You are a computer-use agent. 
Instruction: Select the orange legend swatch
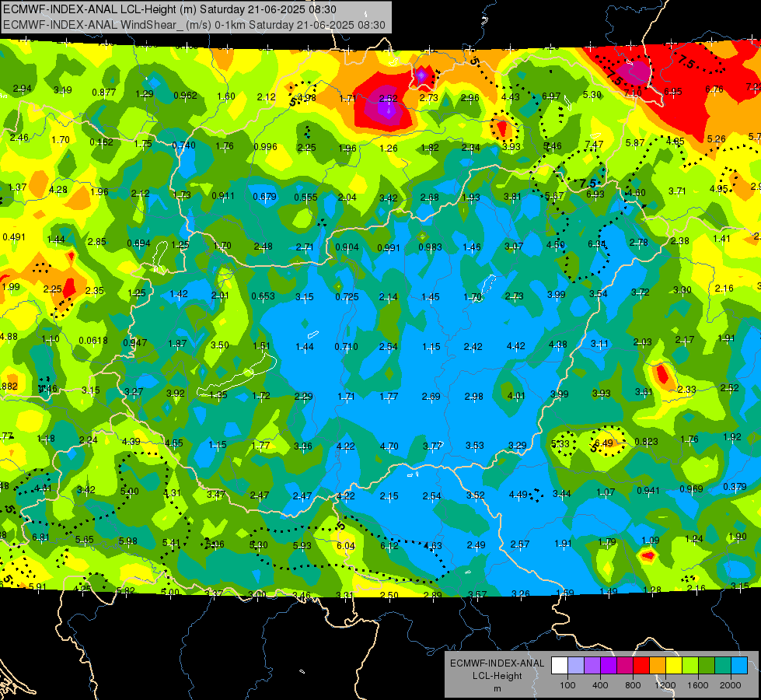[x=658, y=666]
